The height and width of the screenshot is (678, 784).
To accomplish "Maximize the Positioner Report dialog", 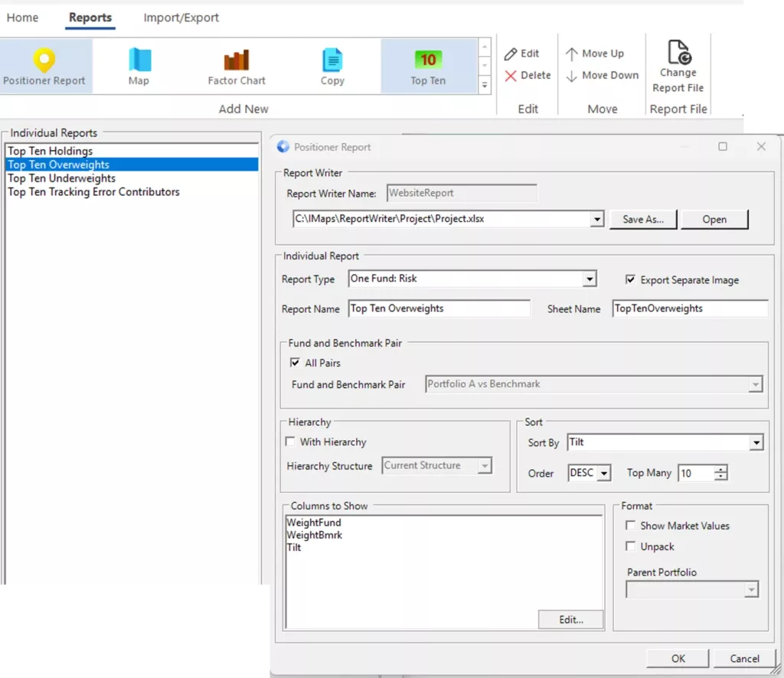I will 723,146.
